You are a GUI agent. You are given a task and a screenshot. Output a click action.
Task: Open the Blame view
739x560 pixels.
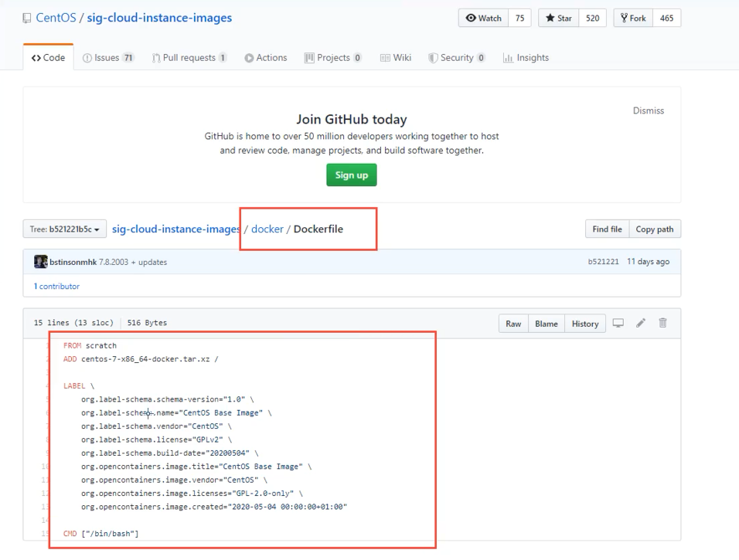pyautogui.click(x=547, y=324)
